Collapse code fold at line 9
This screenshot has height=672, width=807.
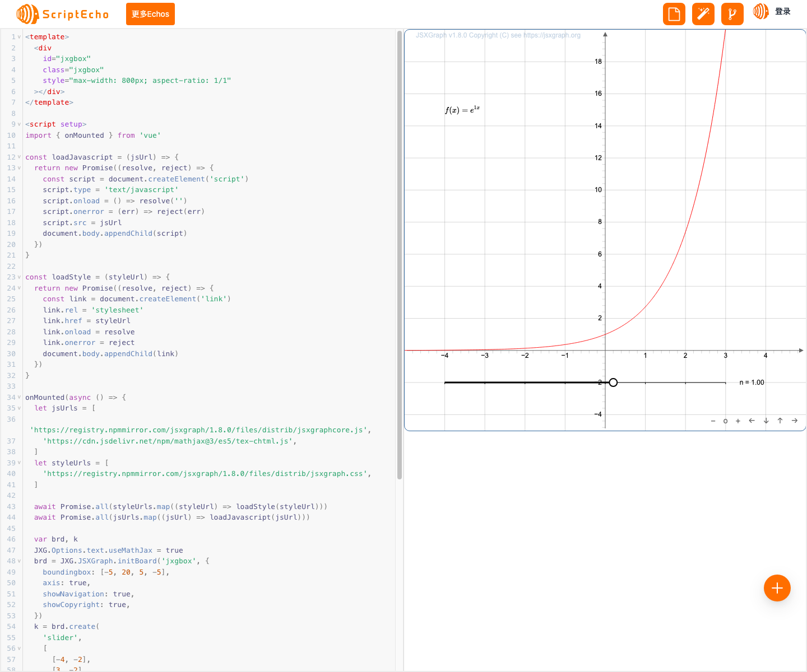19,124
